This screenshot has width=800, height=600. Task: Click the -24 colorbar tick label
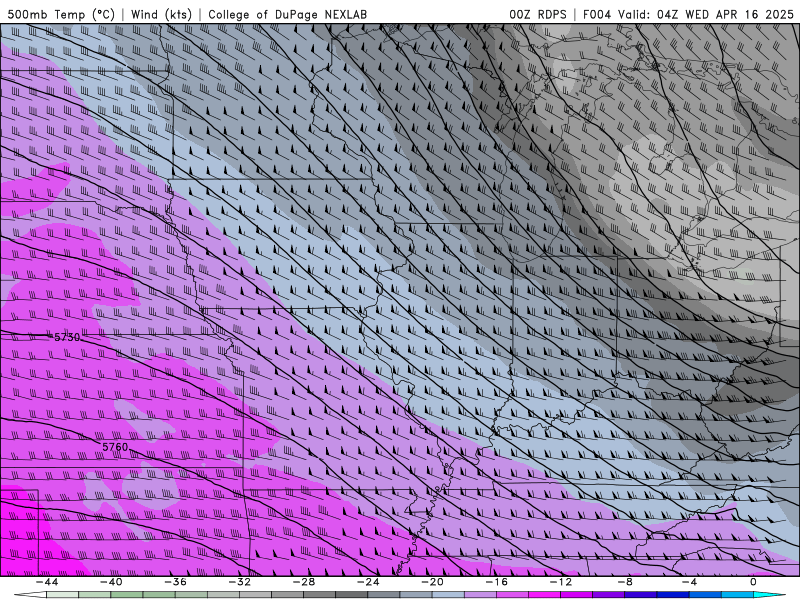(x=368, y=582)
